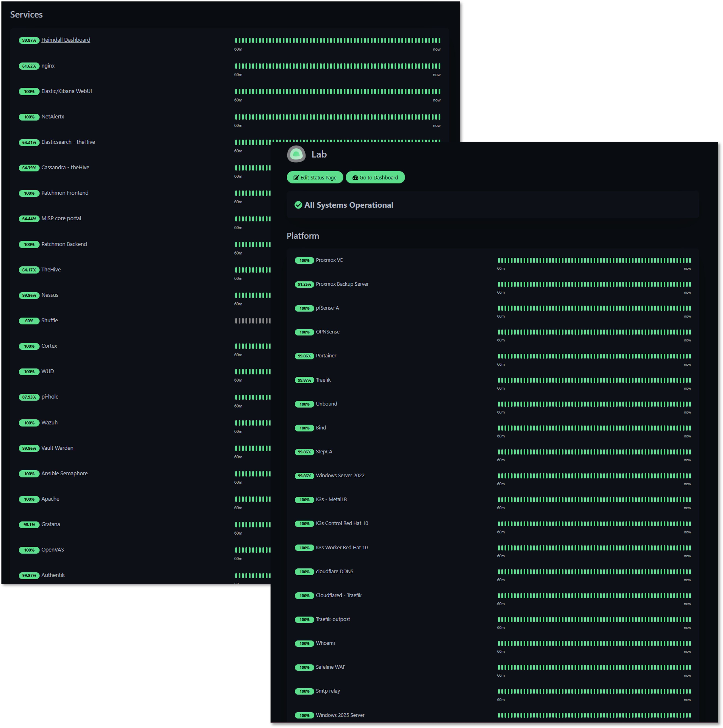This screenshot has width=723, height=728.
Task: Click the green checkmark in All Systems Operational banner
Action: pos(298,205)
